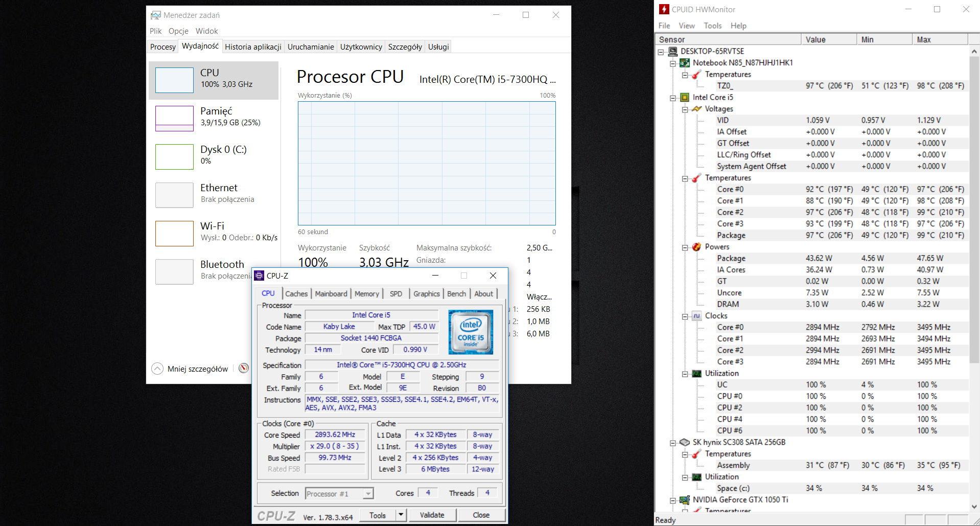Click the HWMonitor title bar lightning icon
The width and height of the screenshot is (980, 526).
coord(664,9)
